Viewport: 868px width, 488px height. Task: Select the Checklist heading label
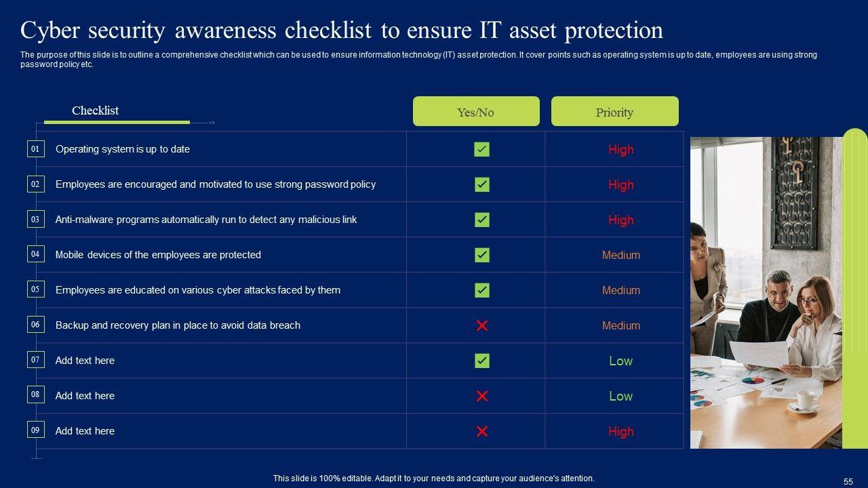pyautogui.click(x=96, y=110)
